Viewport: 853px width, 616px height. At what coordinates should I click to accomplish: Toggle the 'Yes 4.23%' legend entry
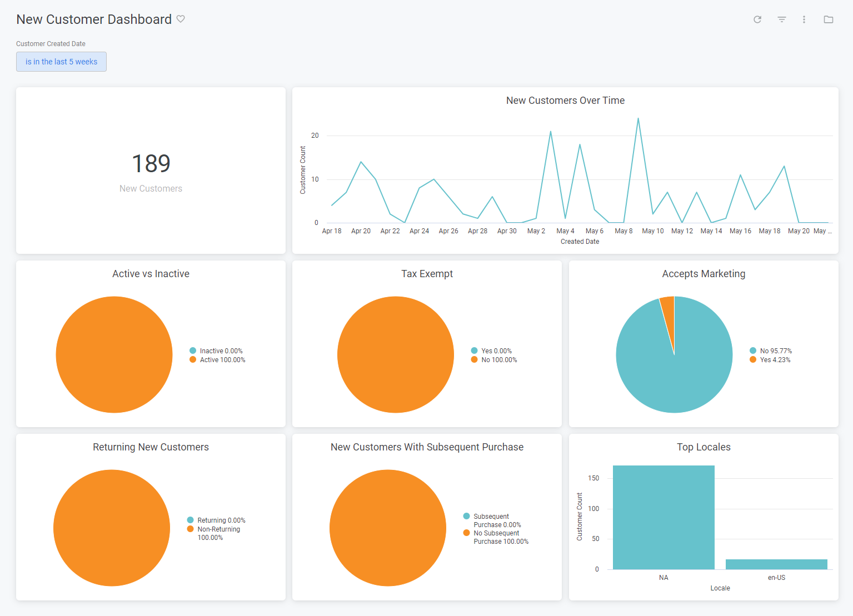click(770, 359)
